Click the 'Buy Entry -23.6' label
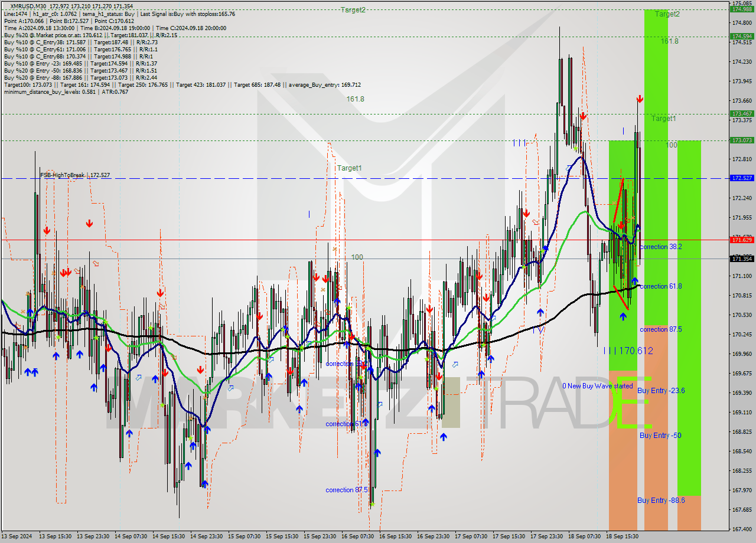756x543 pixels. point(661,391)
